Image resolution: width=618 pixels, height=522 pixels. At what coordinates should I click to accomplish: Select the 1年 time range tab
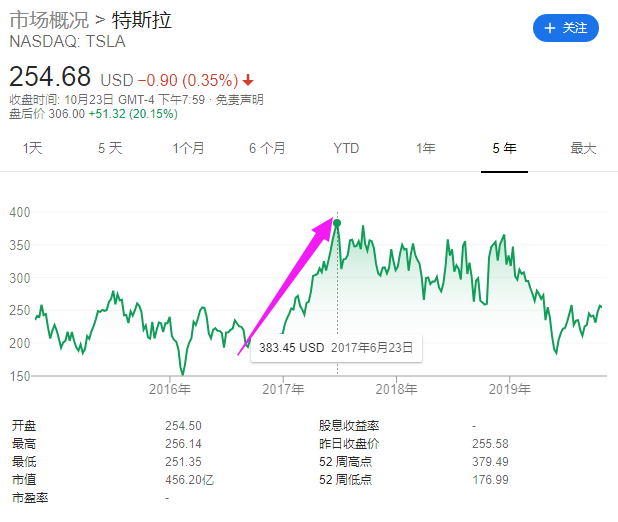click(x=426, y=148)
